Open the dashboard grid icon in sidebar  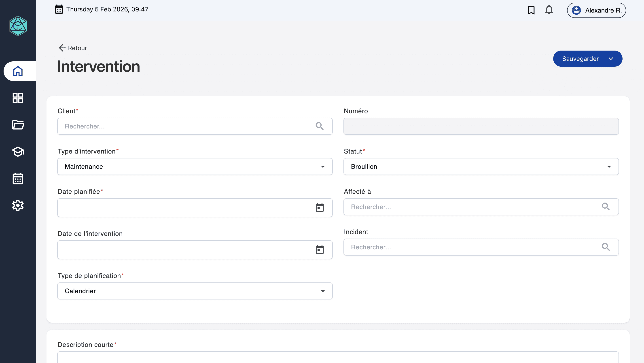click(x=18, y=98)
